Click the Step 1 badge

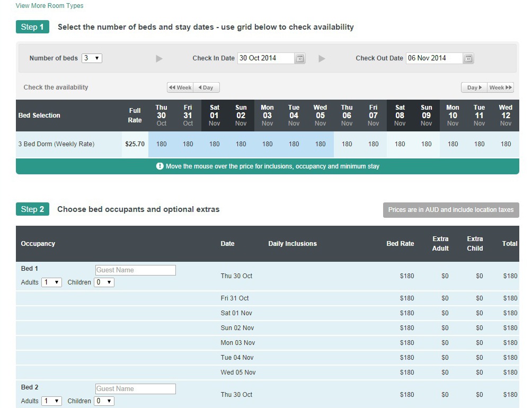32,27
